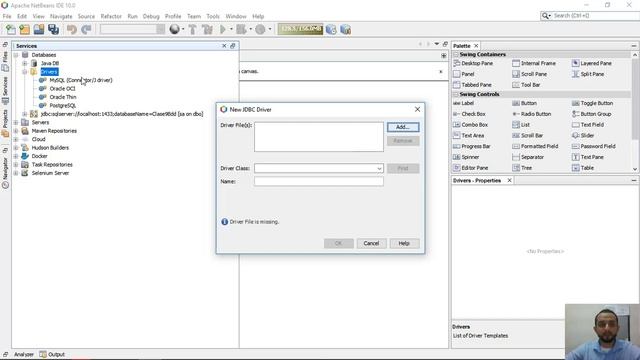This screenshot has height=360, width=640.
Task: Select the Combo Box palette component
Action: tap(471, 124)
